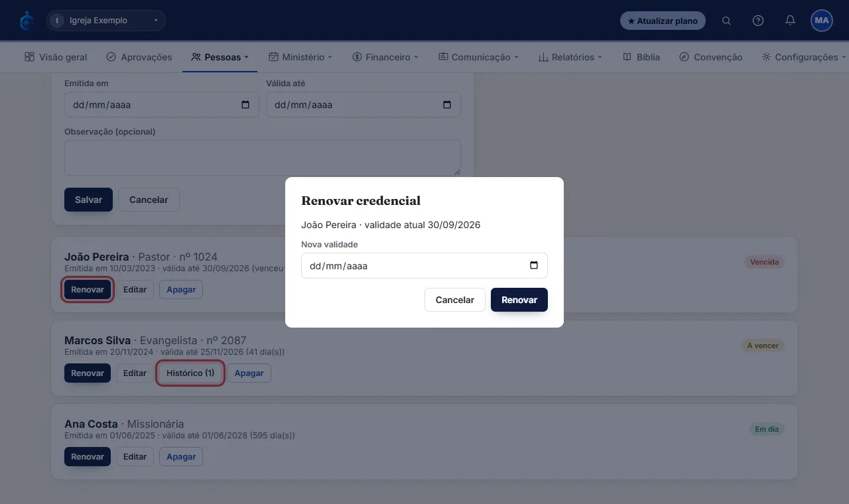849x504 pixels.
Task: Click the Visão geral grid icon
Action: pyautogui.click(x=29, y=57)
